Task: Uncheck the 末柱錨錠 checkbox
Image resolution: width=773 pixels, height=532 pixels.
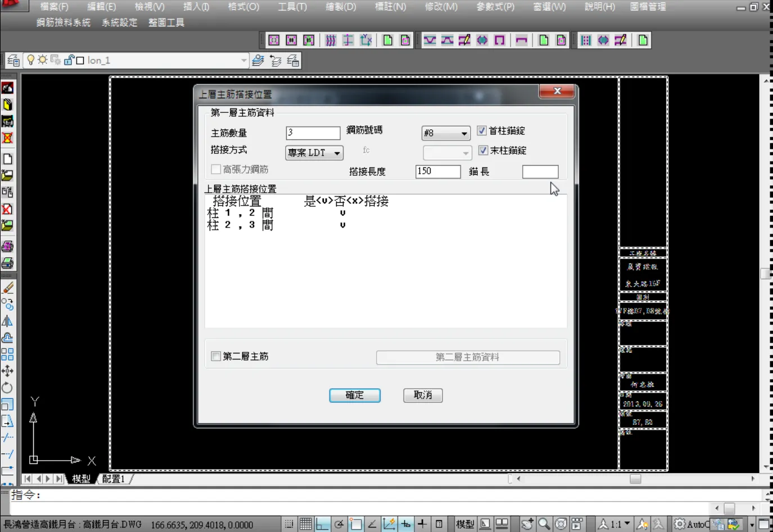Action: (x=483, y=151)
